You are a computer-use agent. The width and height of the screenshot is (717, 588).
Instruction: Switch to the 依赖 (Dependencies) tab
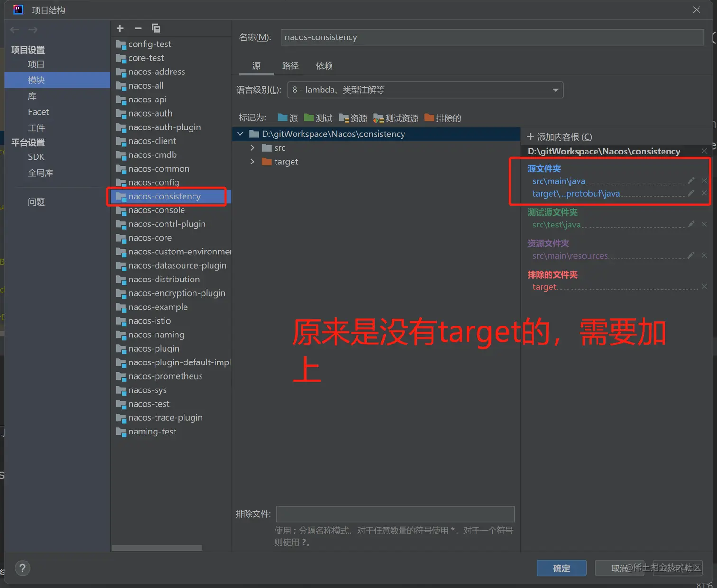pyautogui.click(x=324, y=66)
